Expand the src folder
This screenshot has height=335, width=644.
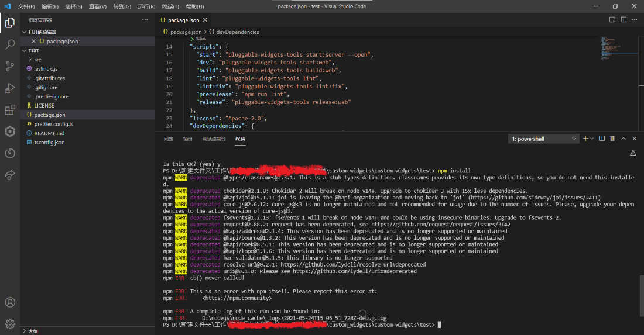[87, 60]
